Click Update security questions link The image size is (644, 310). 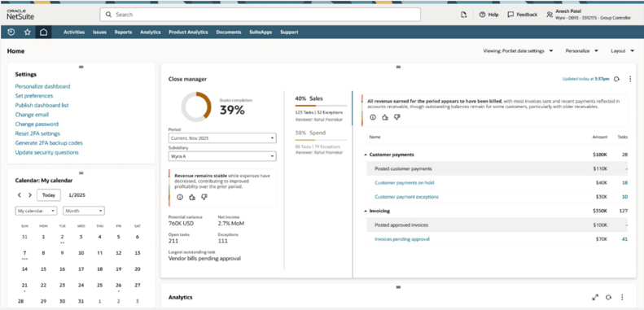click(x=47, y=153)
